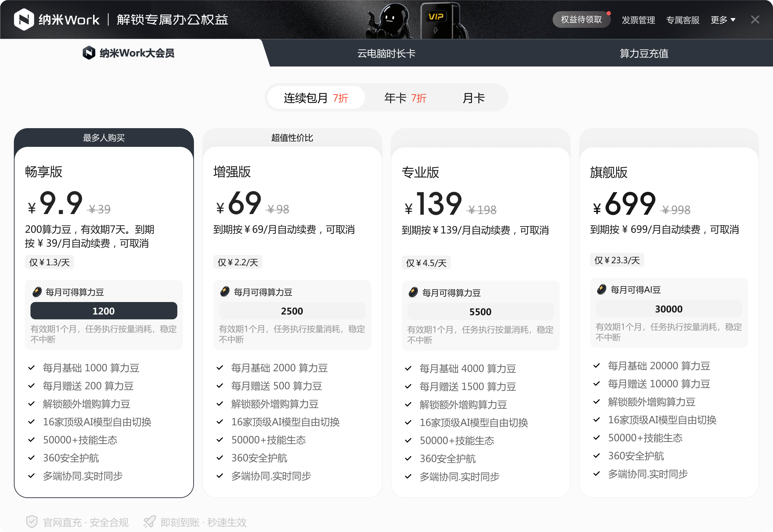Click the 仅¥1.3/天 tag
Image resolution: width=773 pixels, height=532 pixels.
(x=50, y=262)
